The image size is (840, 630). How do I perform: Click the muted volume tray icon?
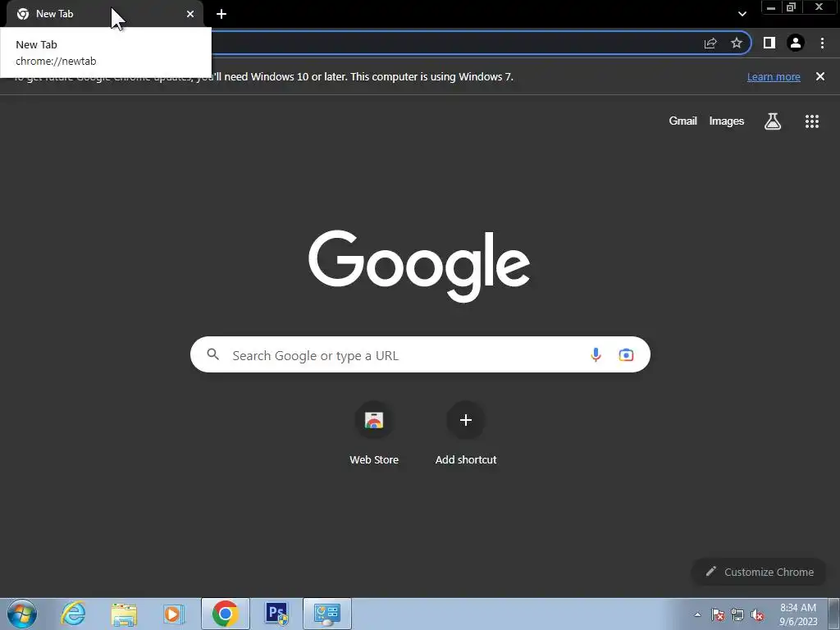point(757,614)
